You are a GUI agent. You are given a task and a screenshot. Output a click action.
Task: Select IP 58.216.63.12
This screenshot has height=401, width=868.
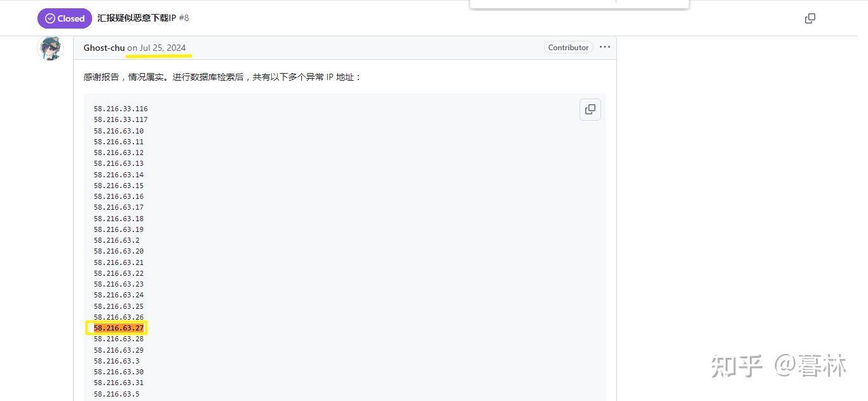(x=119, y=153)
